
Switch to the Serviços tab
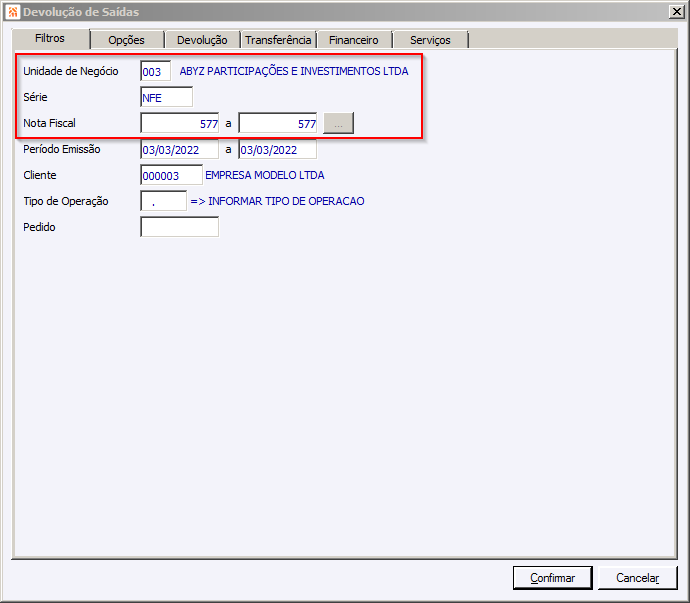pyautogui.click(x=430, y=40)
